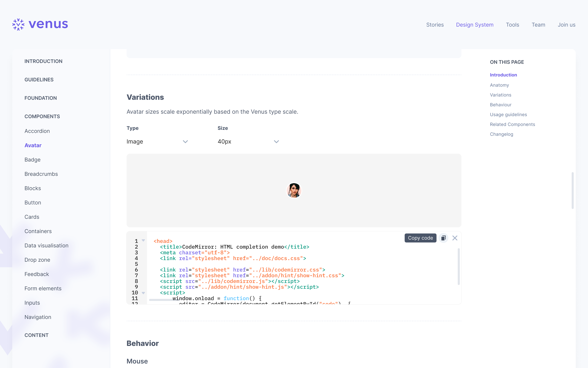Open Blocks component page
The height and width of the screenshot is (368, 588).
pyautogui.click(x=32, y=188)
